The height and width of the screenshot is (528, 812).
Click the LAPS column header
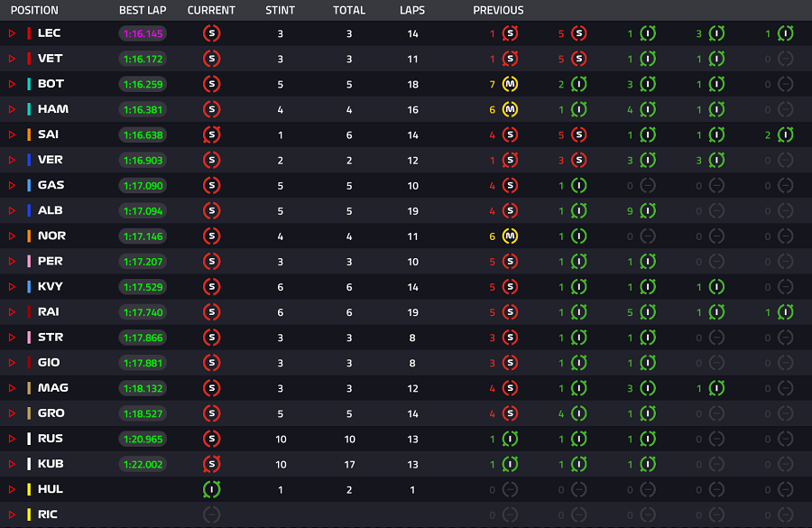(412, 10)
